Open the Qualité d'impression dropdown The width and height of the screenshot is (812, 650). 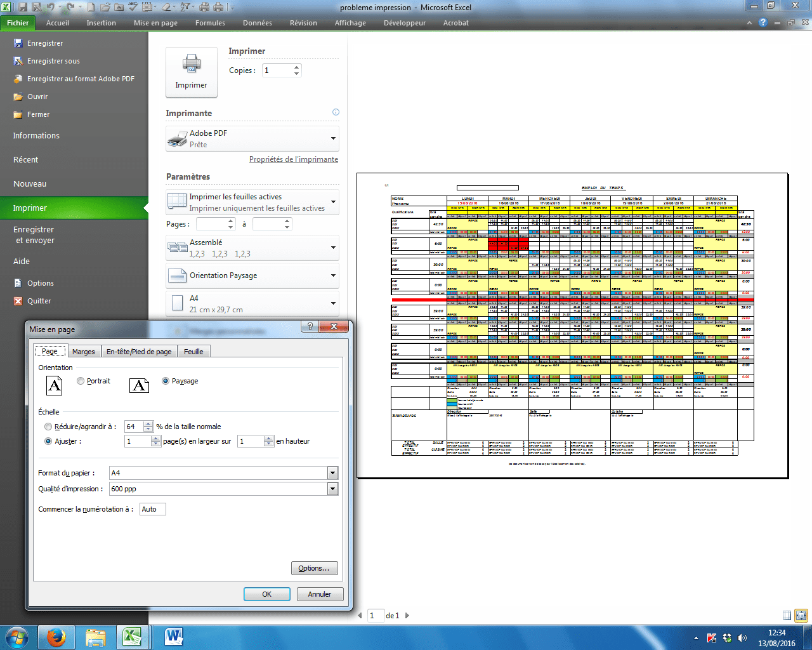coord(332,489)
